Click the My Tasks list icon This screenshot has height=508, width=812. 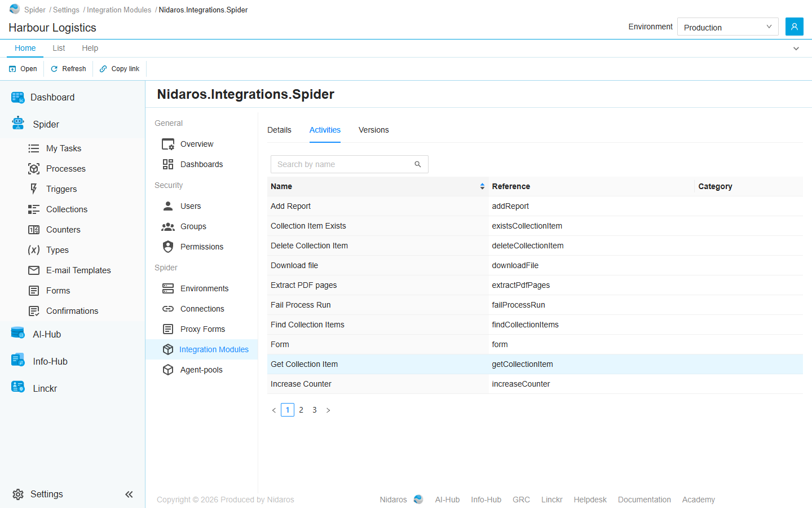coord(34,148)
